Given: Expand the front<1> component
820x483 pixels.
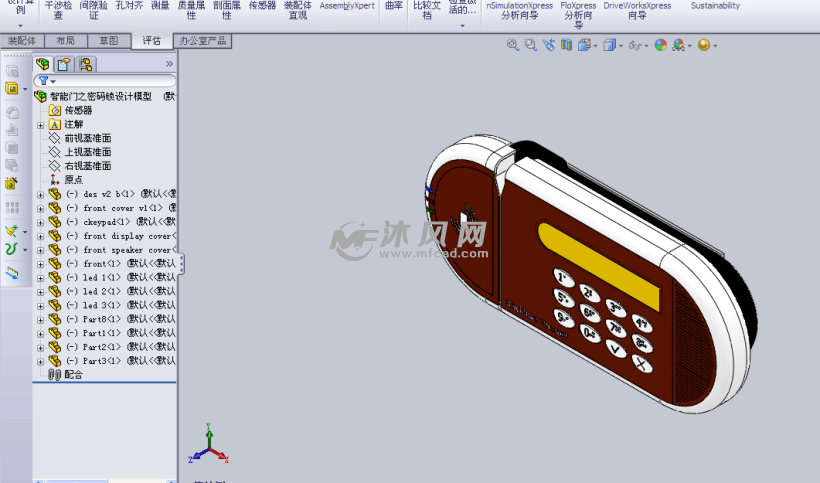Looking at the screenshot, I should click(x=40, y=264).
